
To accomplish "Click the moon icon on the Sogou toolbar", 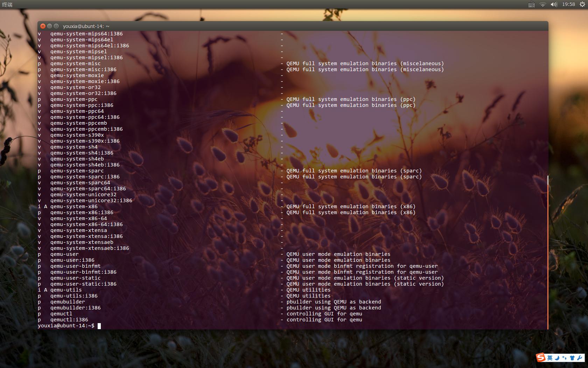I will tap(557, 358).
